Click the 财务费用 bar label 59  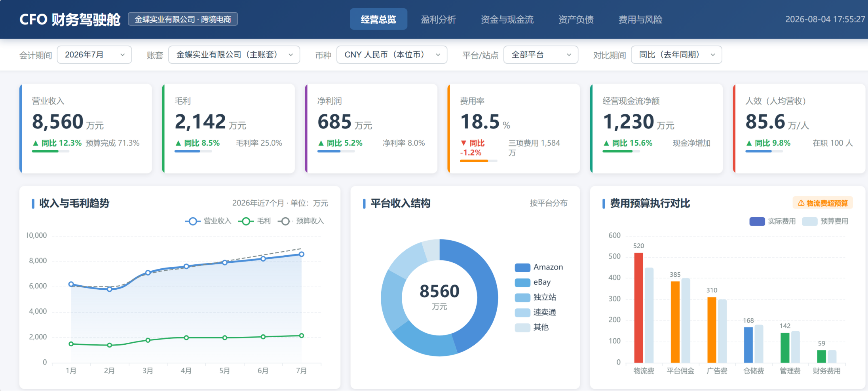[822, 344]
